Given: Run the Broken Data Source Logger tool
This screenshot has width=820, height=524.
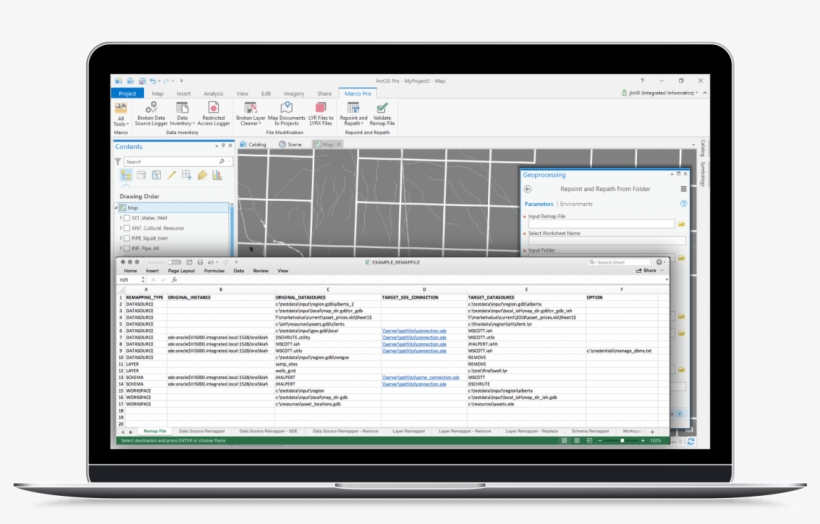Looking at the screenshot, I should [151, 113].
